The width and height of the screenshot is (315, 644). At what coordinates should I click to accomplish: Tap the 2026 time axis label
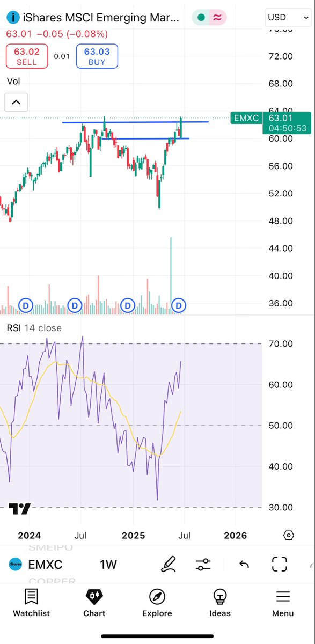pyautogui.click(x=235, y=536)
